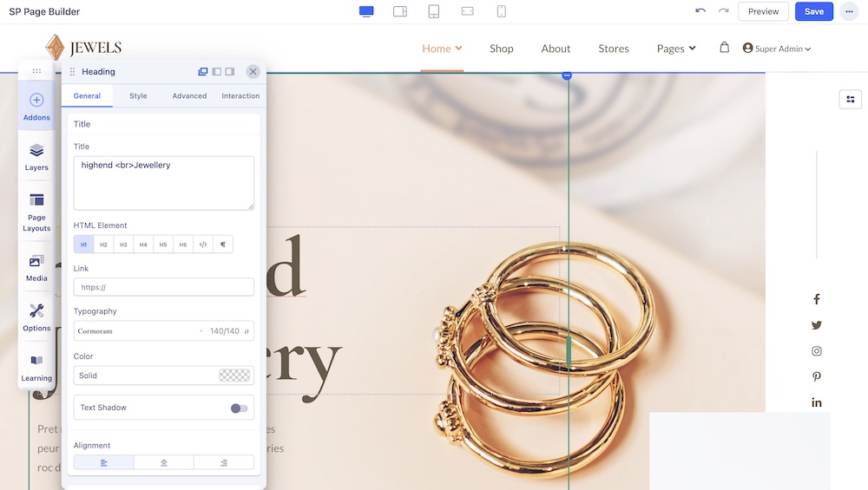Expand the Super Admin user menu

pyautogui.click(x=777, y=49)
